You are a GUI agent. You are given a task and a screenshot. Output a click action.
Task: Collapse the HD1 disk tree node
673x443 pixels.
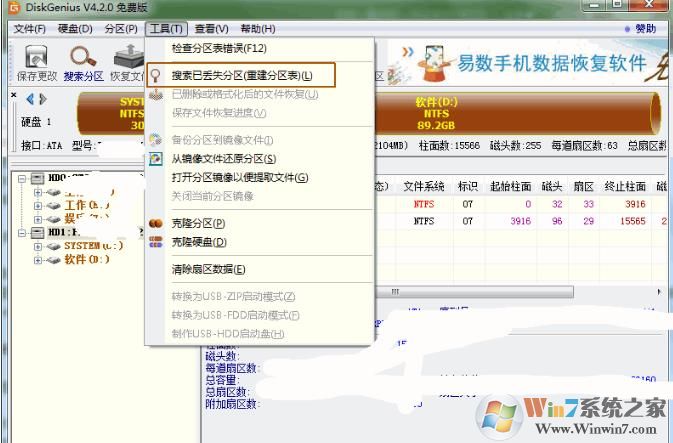click(23, 232)
